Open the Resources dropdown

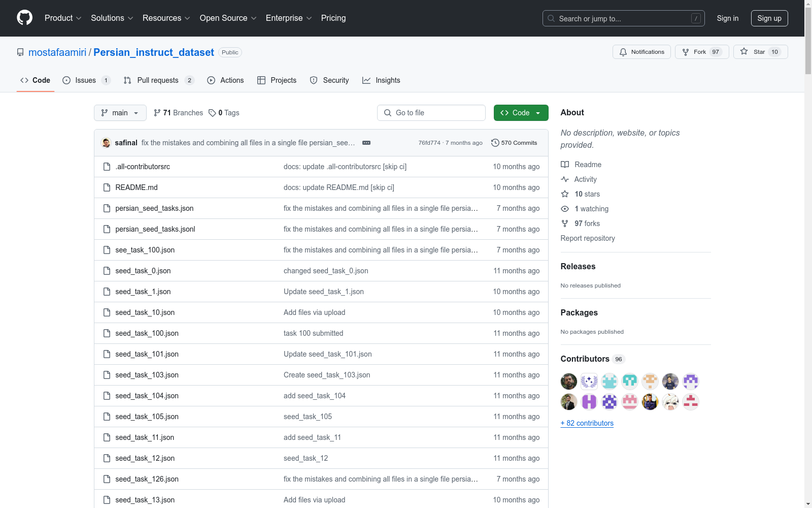pos(166,18)
